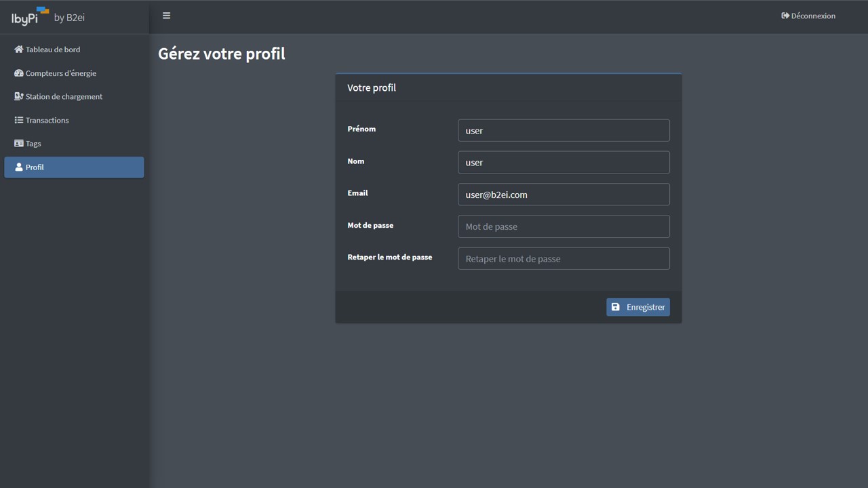Screen dimensions: 868x488
Task: Save profile with Enregistrer button
Action: 638,307
